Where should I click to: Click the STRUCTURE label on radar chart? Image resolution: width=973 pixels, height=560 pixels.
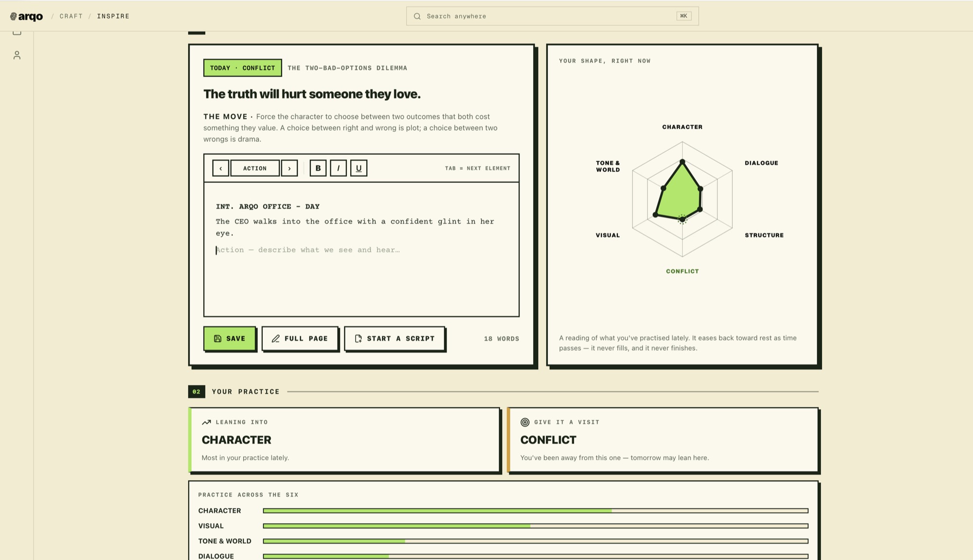coord(764,235)
